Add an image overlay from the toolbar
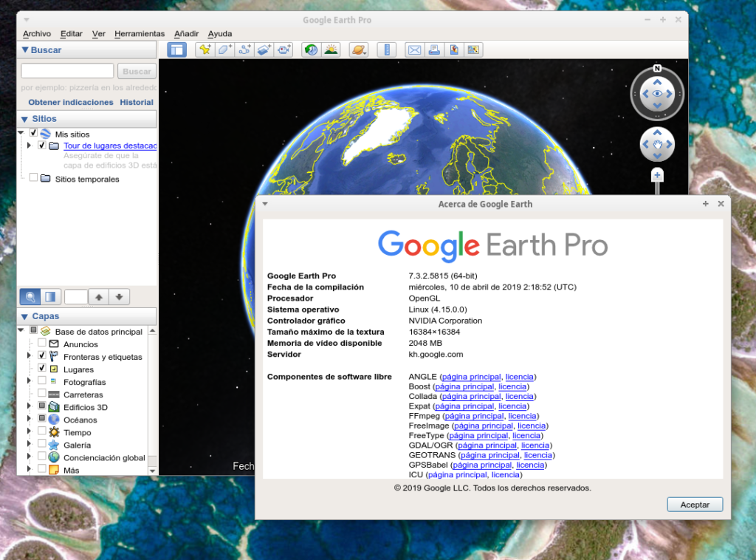The width and height of the screenshot is (756, 560). [264, 49]
